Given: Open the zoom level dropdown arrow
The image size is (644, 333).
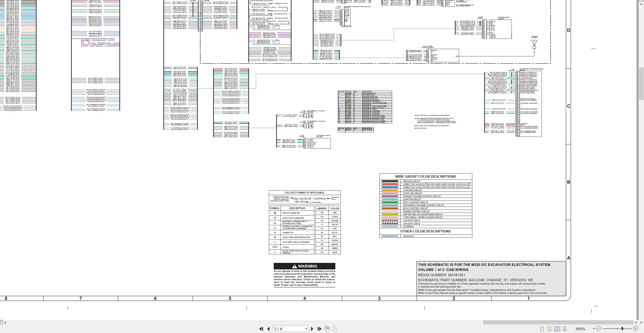Looking at the screenshot, I should coord(594,328).
